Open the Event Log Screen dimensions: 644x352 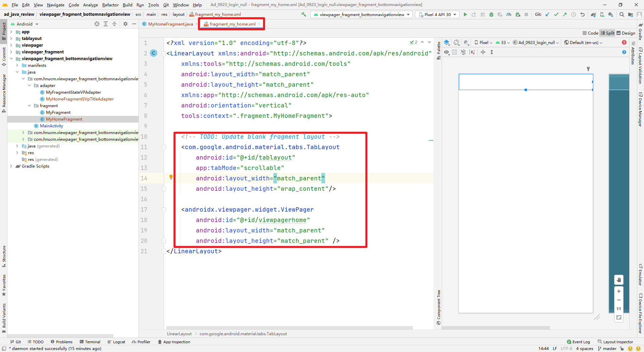tap(578, 342)
